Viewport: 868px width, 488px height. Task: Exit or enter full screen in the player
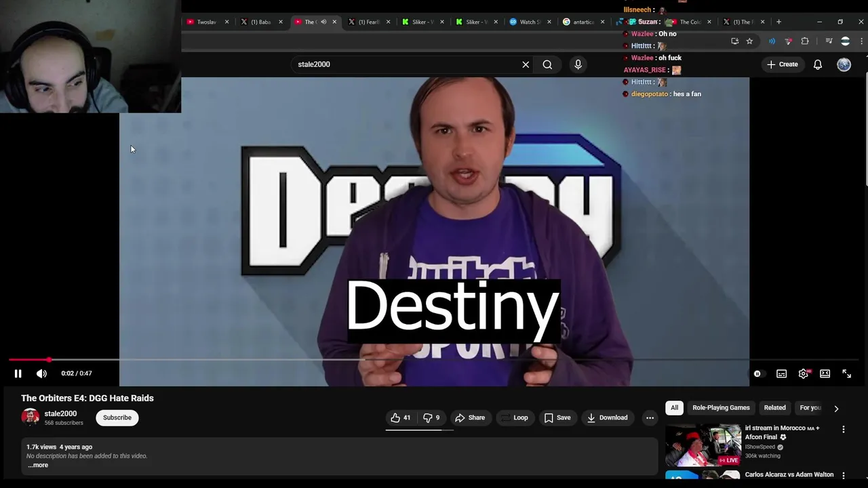click(x=847, y=373)
